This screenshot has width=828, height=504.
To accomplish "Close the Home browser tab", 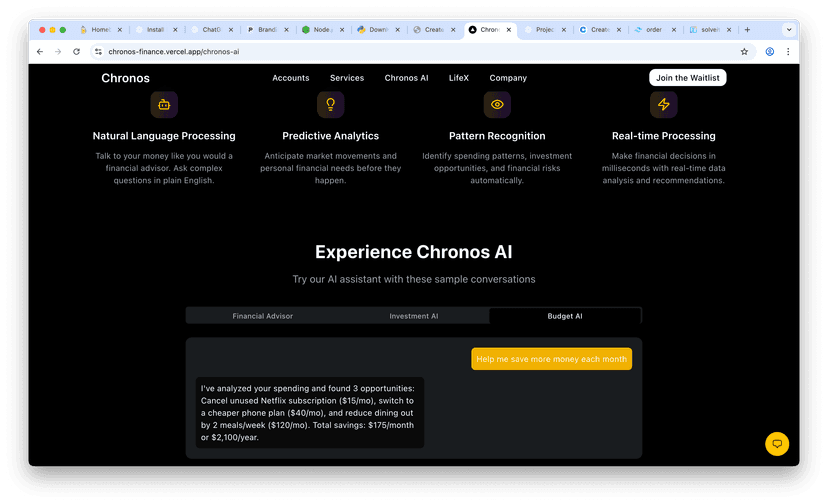I will (x=120, y=30).
